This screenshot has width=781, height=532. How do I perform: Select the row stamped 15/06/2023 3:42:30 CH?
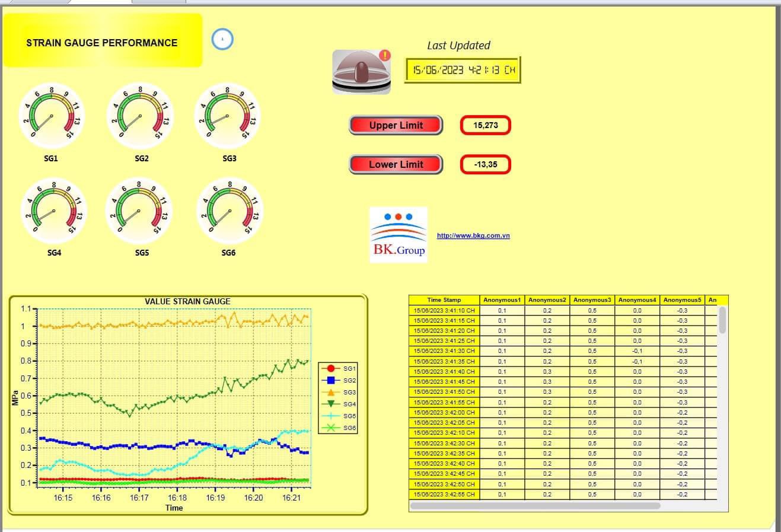coord(563,443)
